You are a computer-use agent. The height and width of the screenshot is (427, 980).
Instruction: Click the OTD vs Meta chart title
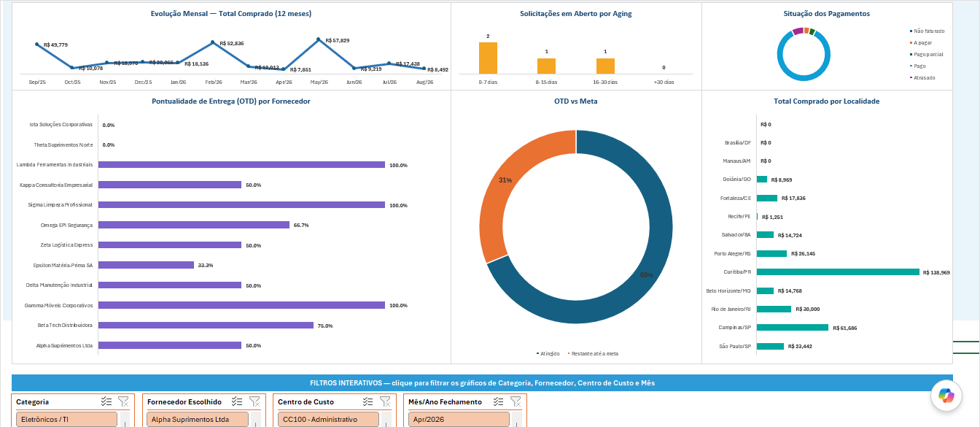[576, 101]
